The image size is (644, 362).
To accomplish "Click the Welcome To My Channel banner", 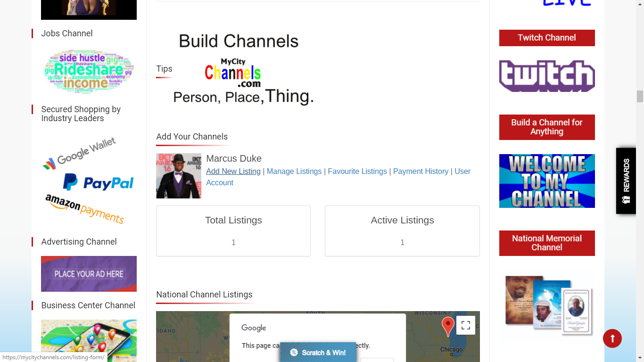I will 547,181.
